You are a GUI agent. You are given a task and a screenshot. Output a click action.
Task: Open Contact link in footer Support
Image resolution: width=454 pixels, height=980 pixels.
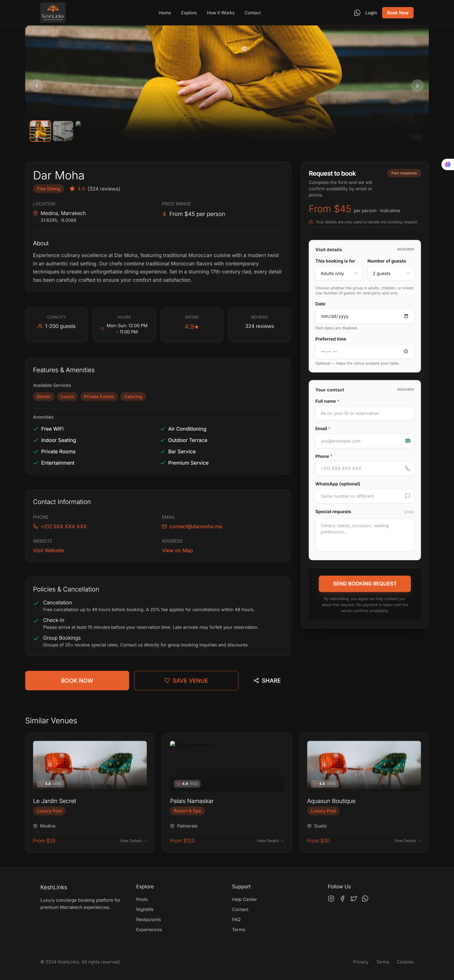240,909
